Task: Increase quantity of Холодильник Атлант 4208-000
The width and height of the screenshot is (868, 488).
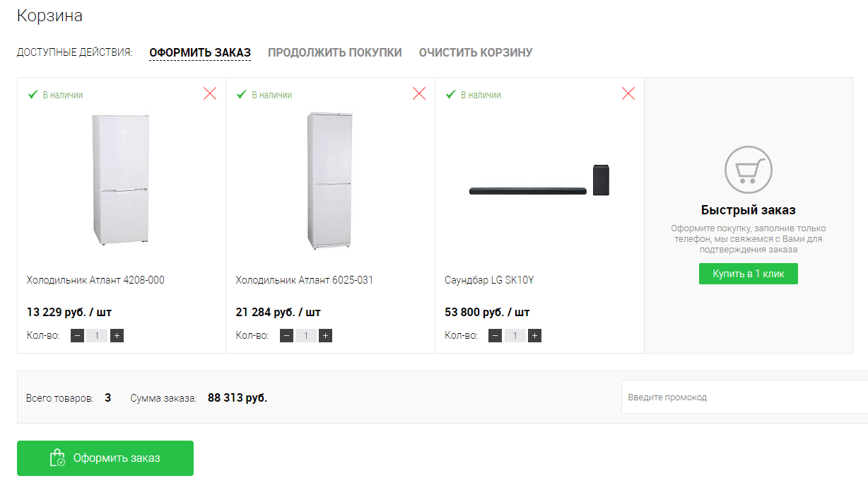Action: (x=117, y=335)
